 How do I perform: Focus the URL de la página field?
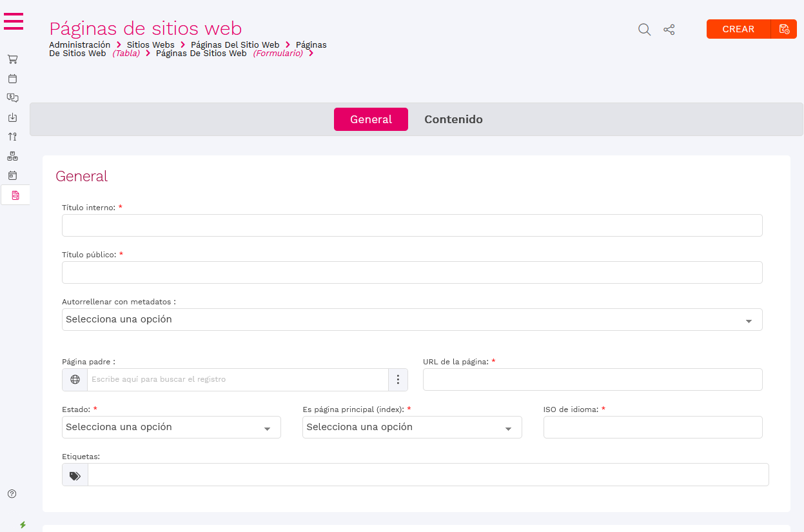point(592,380)
